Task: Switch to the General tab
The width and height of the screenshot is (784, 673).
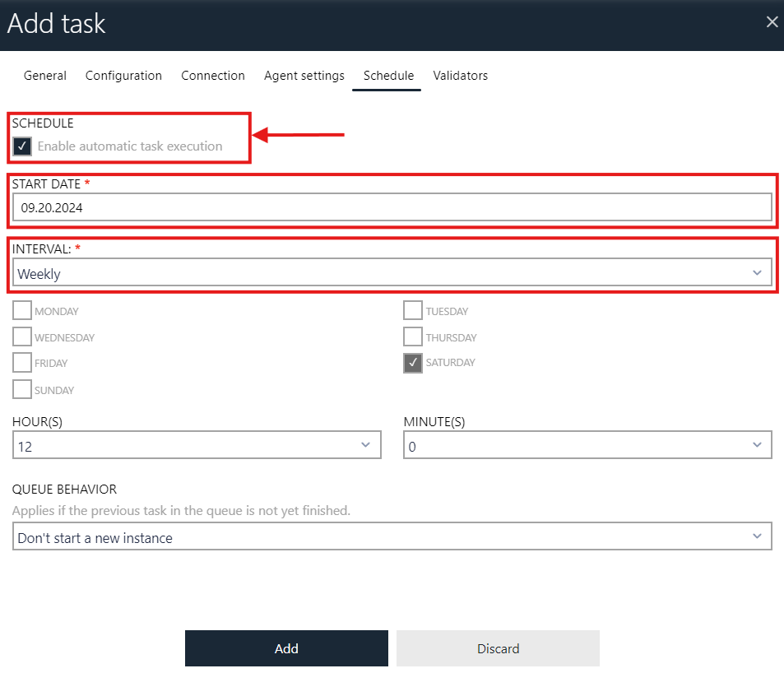Action: 44,76
